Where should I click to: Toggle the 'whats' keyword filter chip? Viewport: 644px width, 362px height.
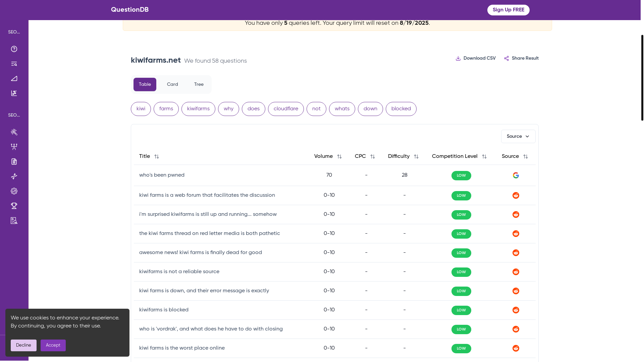342,109
